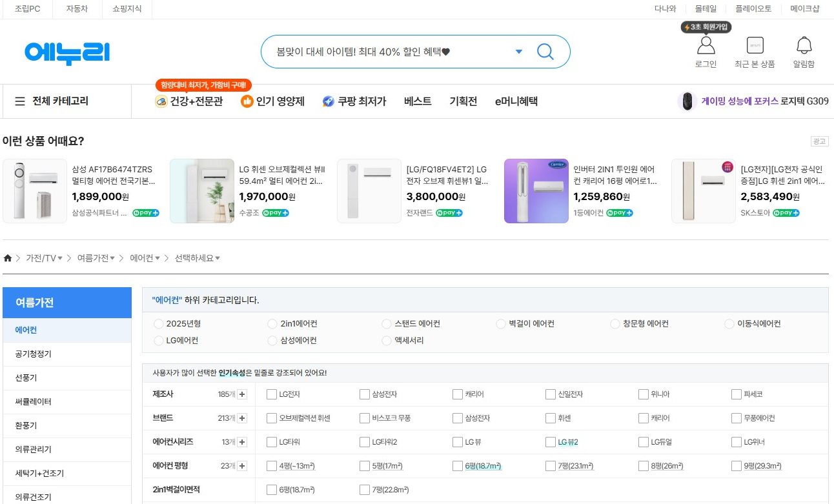Open the 몰테일 link

tap(706, 9)
